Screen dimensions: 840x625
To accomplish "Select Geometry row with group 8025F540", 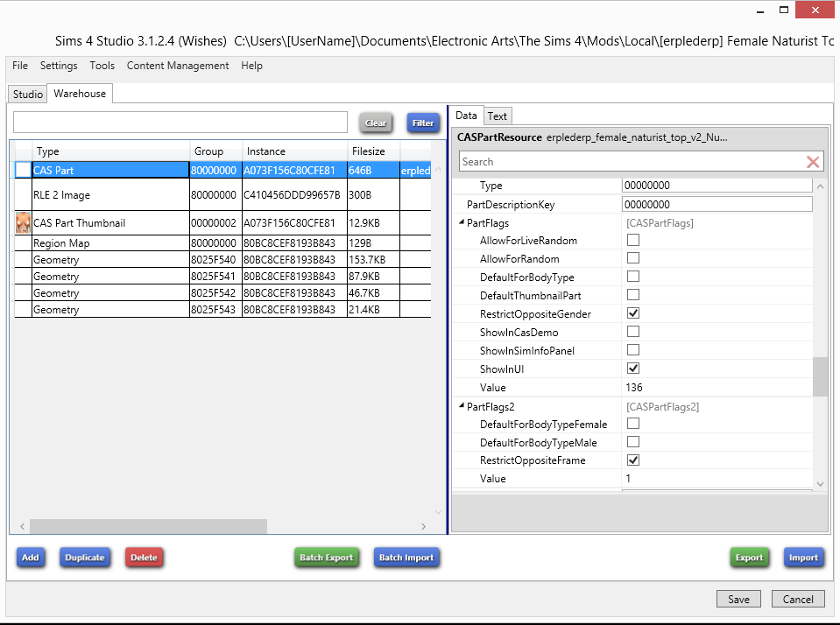I will pyautogui.click(x=222, y=260).
